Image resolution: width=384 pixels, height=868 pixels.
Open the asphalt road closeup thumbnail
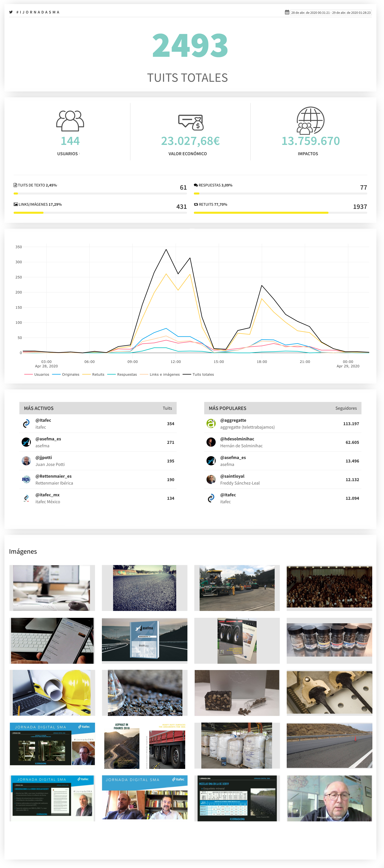coord(144,588)
